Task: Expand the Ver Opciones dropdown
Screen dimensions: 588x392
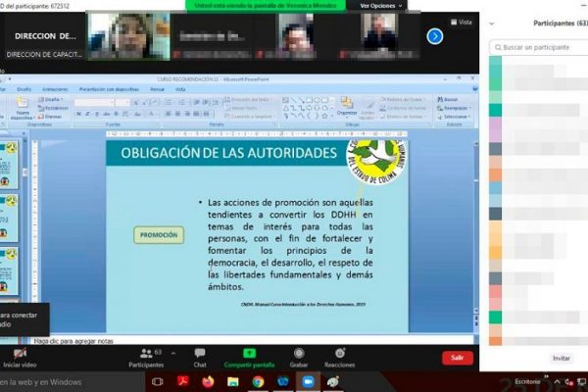Action: point(377,5)
